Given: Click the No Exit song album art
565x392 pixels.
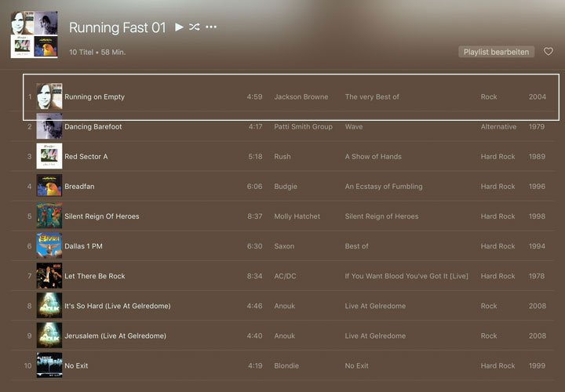Looking at the screenshot, I should [x=49, y=365].
